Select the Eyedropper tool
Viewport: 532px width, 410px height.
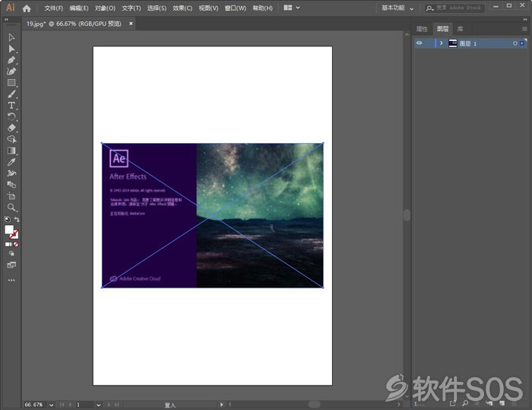(x=11, y=162)
